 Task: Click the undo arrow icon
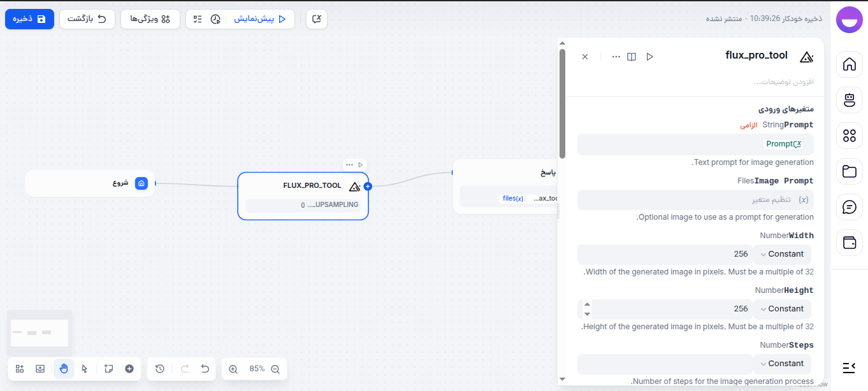coord(205,369)
